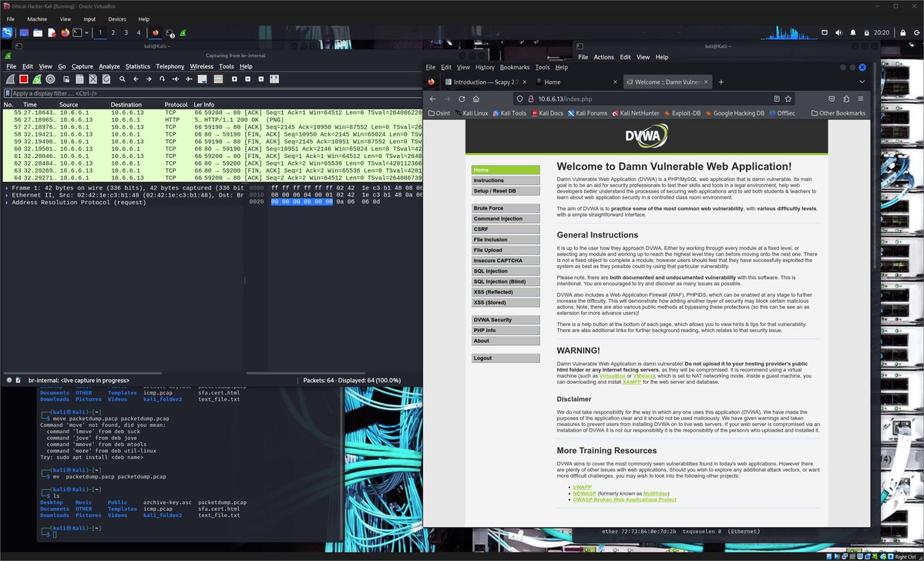The height and width of the screenshot is (561, 924).
Task: Launch Firefox from the Kali panel
Action: [x=65, y=33]
